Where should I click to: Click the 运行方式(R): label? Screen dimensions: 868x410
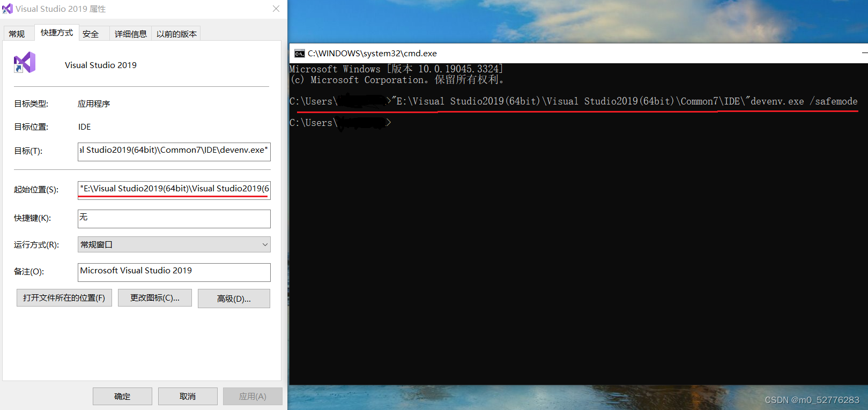(x=36, y=245)
